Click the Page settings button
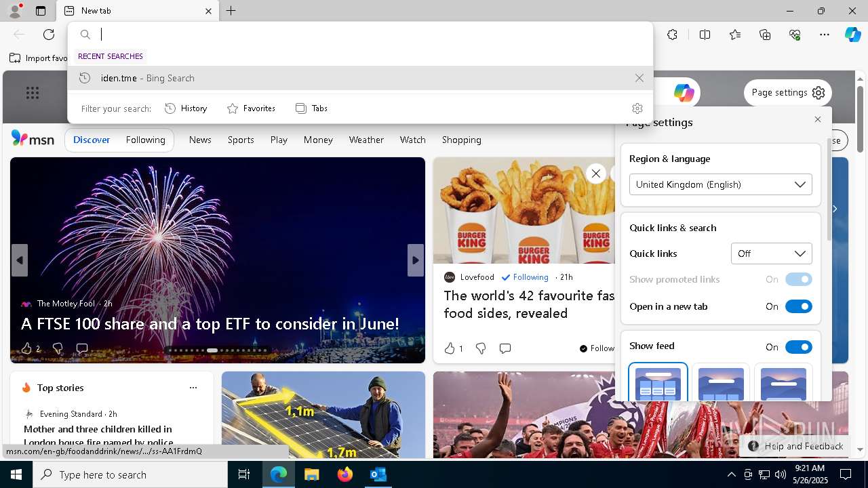Image resolution: width=868 pixels, height=488 pixels. [x=788, y=93]
